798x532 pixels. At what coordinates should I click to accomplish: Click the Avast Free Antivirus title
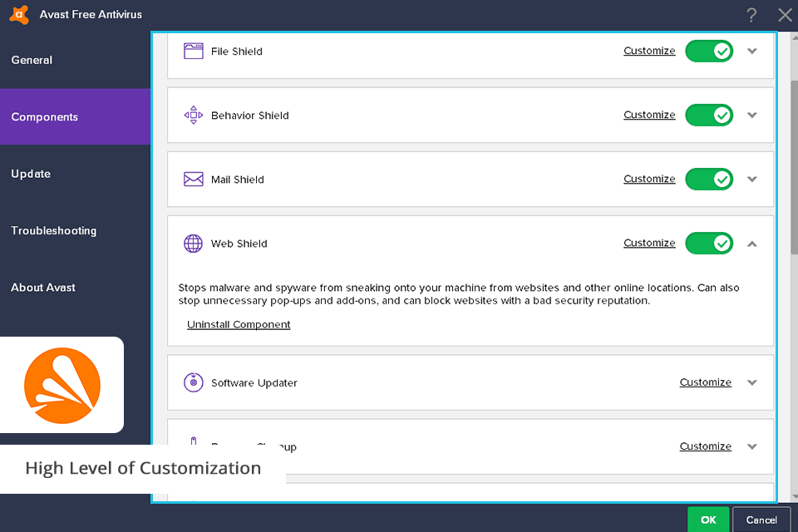[91, 15]
